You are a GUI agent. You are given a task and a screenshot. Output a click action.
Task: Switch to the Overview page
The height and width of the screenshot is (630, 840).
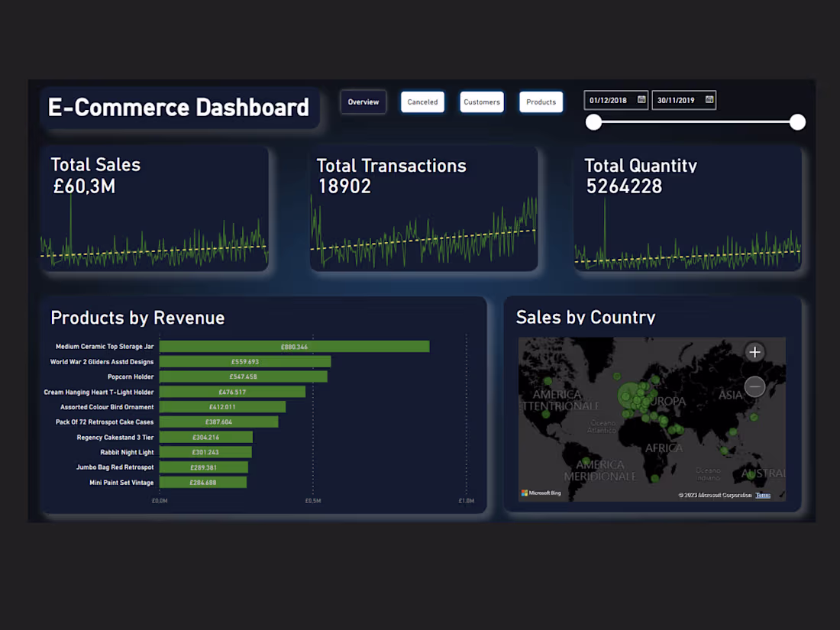[363, 102]
